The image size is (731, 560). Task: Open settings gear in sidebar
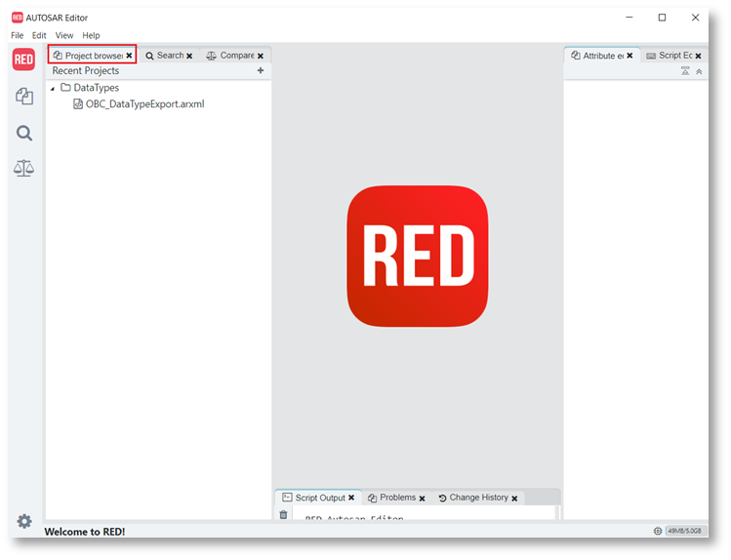point(24,521)
